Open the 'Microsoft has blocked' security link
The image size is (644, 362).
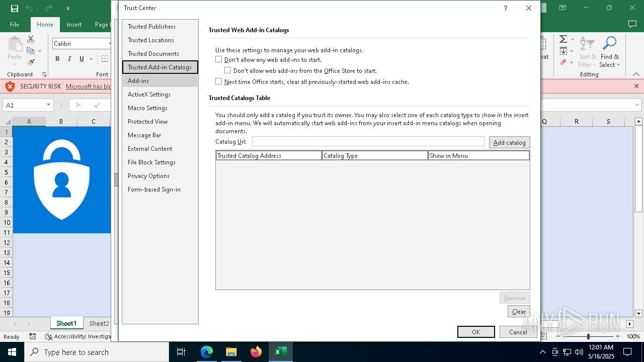click(88, 86)
